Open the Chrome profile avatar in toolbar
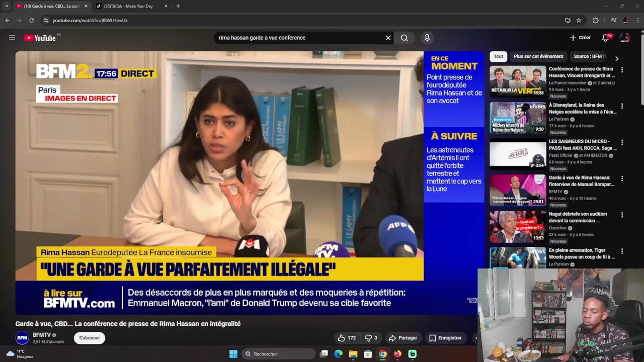This screenshot has width=644, height=362. pyautogui.click(x=625, y=20)
